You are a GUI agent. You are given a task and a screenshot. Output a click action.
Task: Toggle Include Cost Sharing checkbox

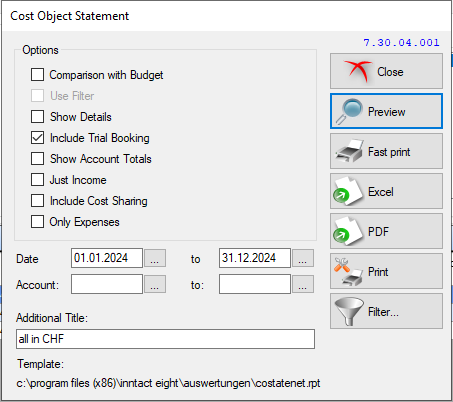point(37,201)
